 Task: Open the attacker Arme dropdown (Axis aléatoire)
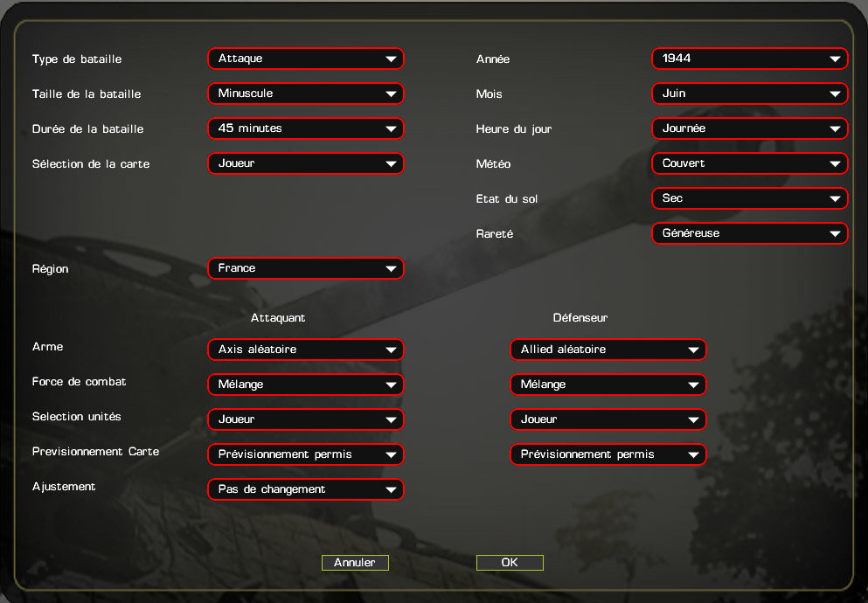pos(306,350)
